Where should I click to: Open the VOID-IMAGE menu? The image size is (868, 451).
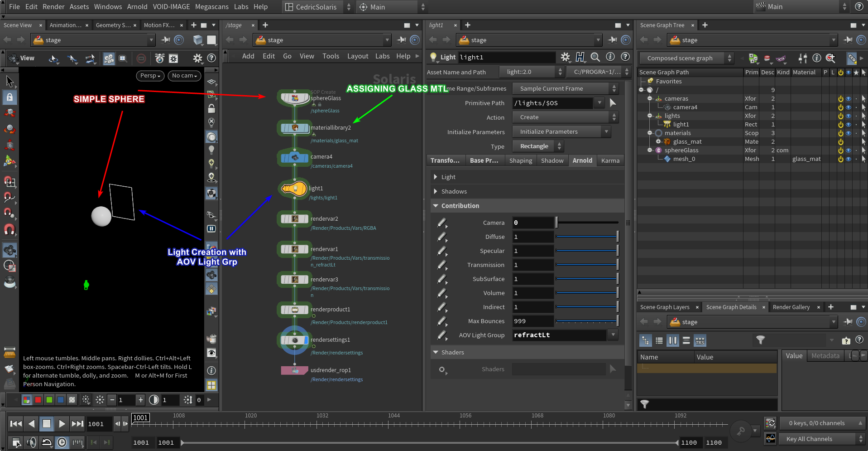(171, 7)
